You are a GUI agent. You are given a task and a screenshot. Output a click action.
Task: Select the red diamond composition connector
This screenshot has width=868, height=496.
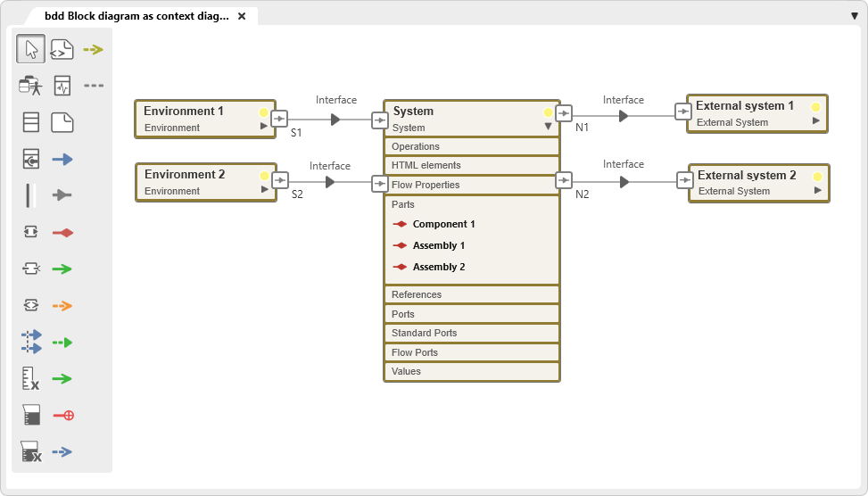pos(62,232)
